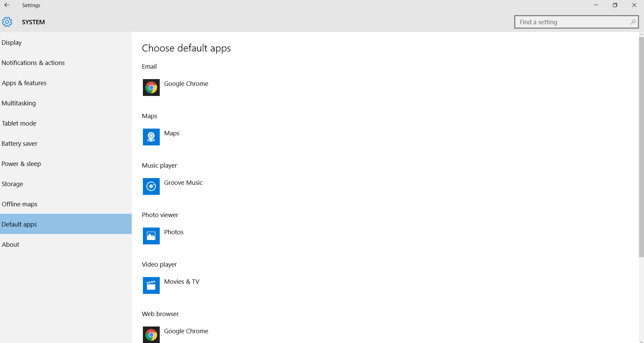Viewport: 644px width, 343px height.
Task: Change web browser Google Chrome label
Action: point(186,331)
